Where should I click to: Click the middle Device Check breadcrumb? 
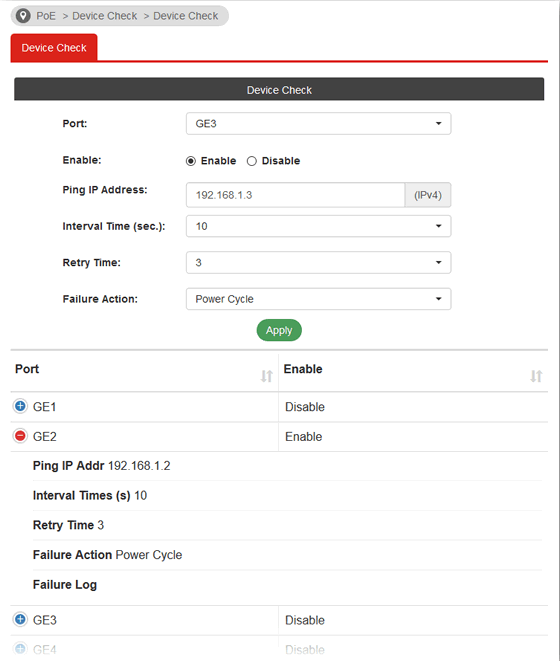pyautogui.click(x=105, y=16)
